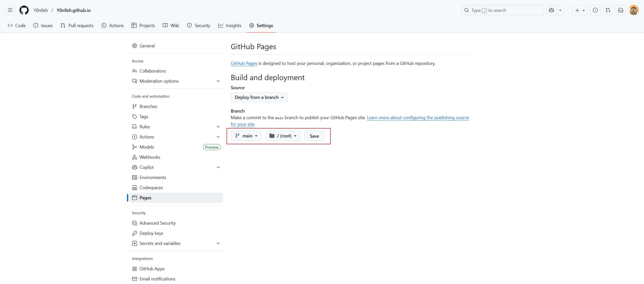Click the Secrets and variables asterisk icon
The width and height of the screenshot is (644, 284).
135,243
